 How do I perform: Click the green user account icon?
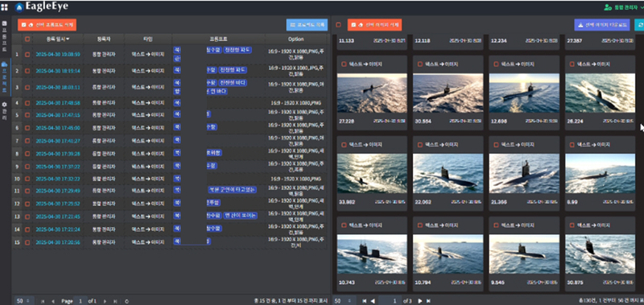[608, 7]
